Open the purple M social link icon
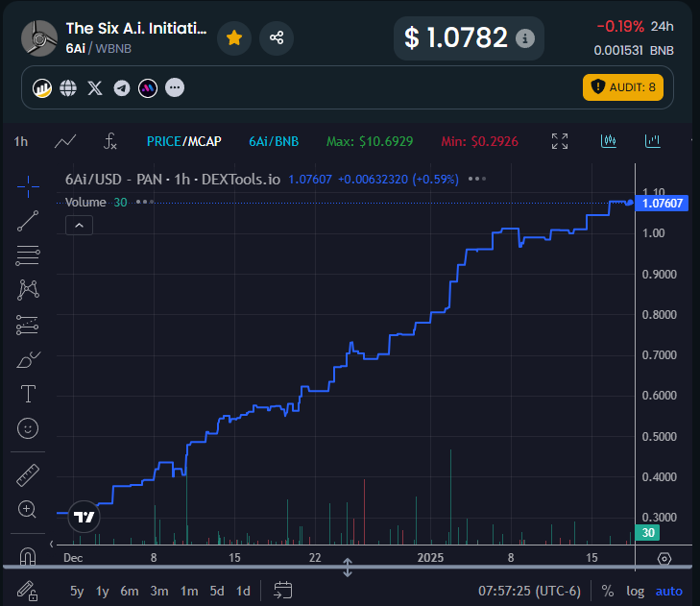 (x=148, y=88)
